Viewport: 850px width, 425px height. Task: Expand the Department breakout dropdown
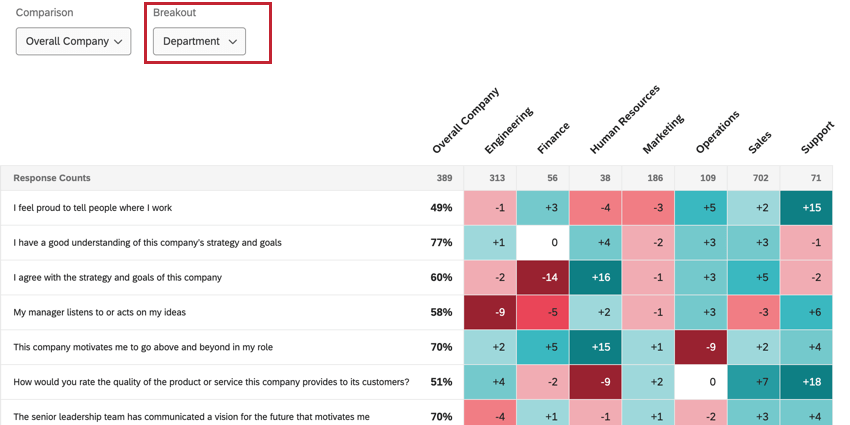(x=199, y=41)
